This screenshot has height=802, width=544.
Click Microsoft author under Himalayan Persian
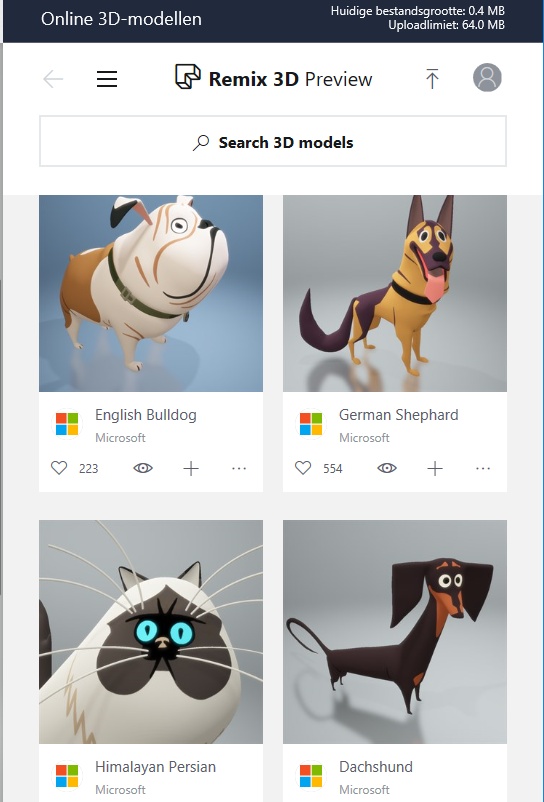120,790
